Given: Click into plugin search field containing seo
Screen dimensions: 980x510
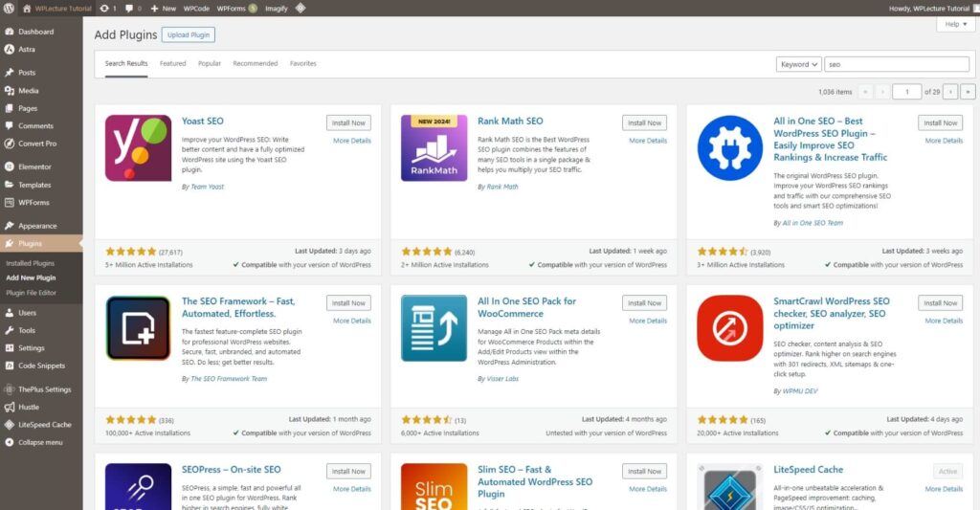Looking at the screenshot, I should tap(897, 64).
